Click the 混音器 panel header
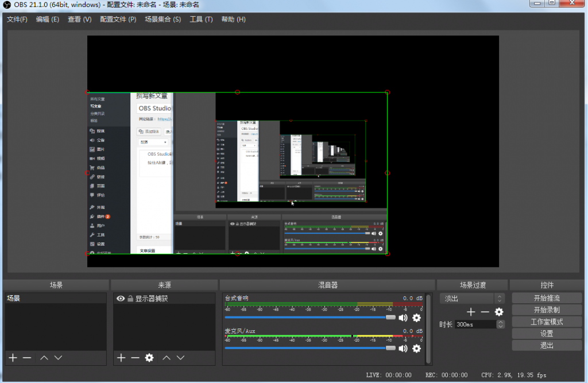 [328, 285]
